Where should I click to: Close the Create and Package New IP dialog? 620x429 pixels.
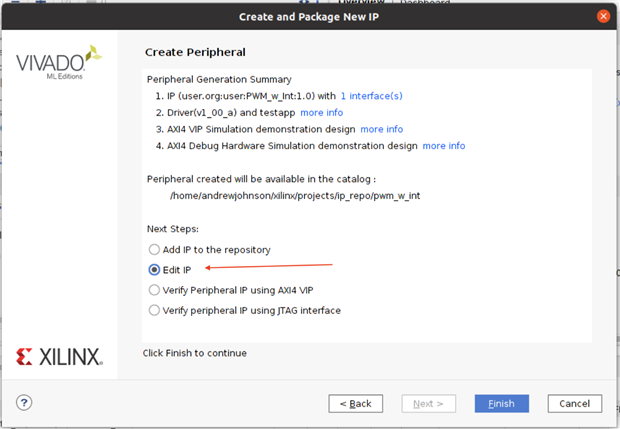coord(603,16)
